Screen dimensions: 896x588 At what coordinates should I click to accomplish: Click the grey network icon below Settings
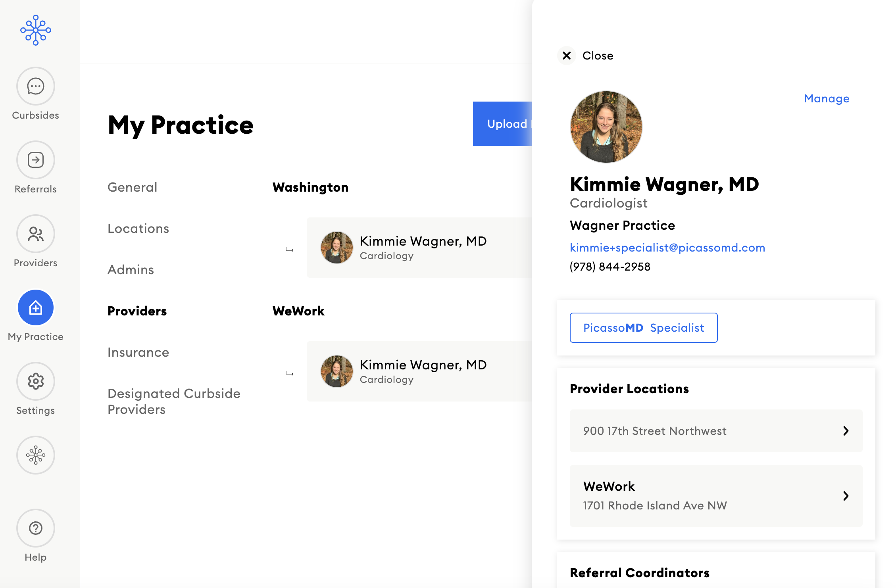(x=36, y=455)
